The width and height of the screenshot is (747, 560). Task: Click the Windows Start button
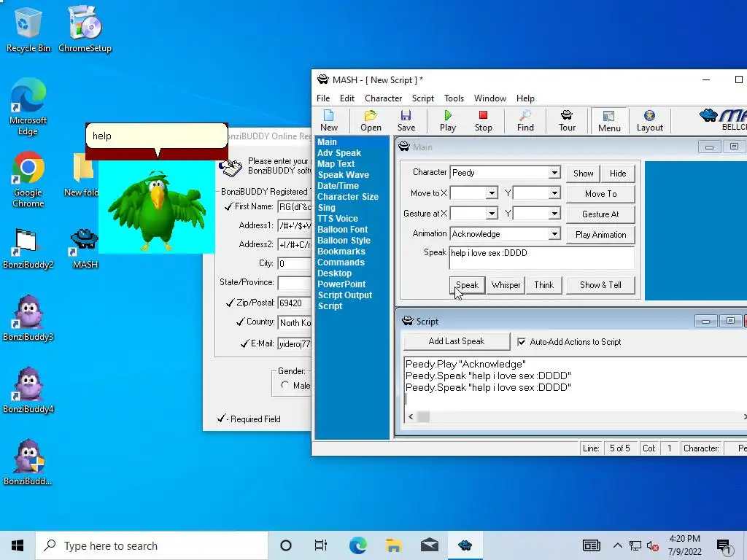pos(18,545)
